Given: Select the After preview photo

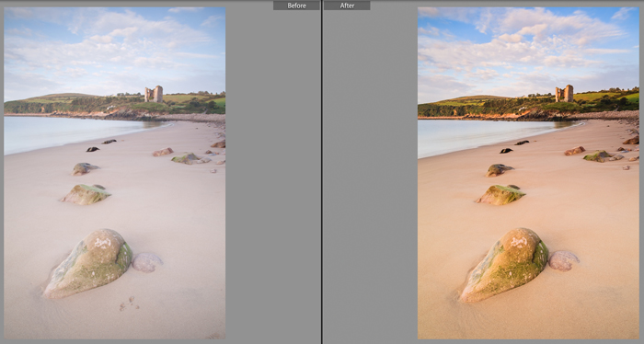Looking at the screenshot, I should (x=528, y=173).
